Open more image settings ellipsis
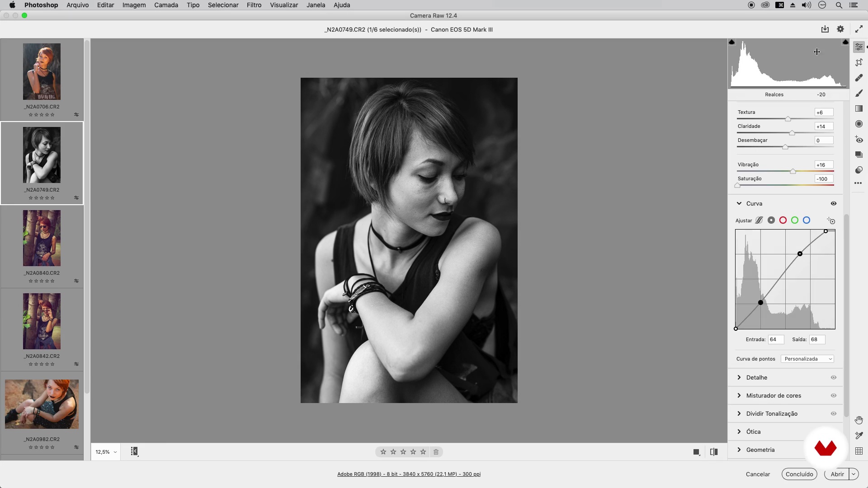Image resolution: width=868 pixels, height=488 pixels. pos(858,183)
